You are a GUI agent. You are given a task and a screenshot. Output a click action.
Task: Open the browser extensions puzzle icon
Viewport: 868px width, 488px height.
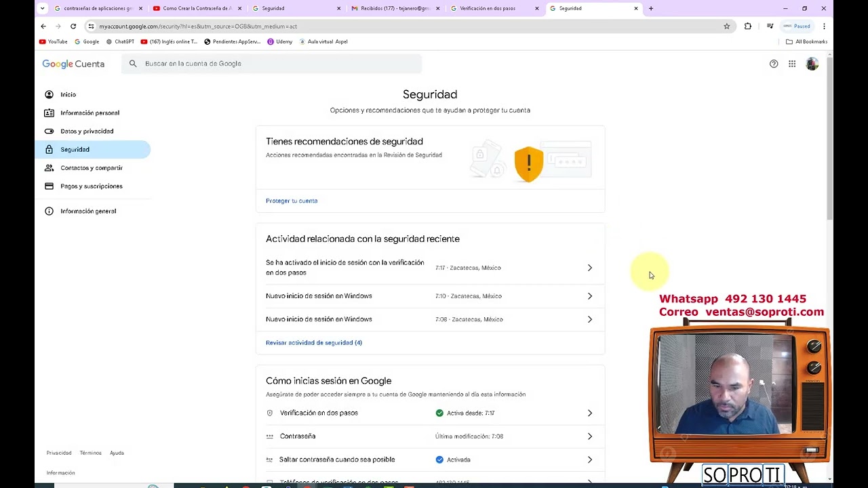pos(748,26)
